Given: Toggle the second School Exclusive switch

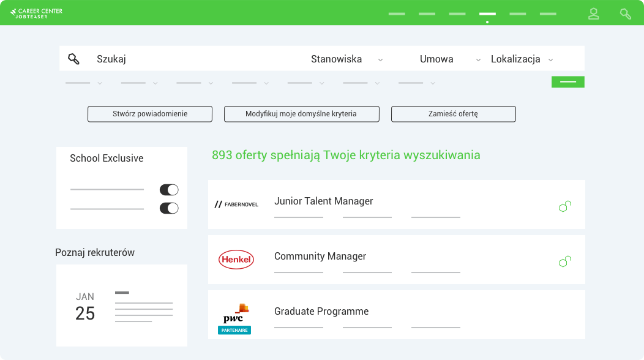Looking at the screenshot, I should click(169, 208).
